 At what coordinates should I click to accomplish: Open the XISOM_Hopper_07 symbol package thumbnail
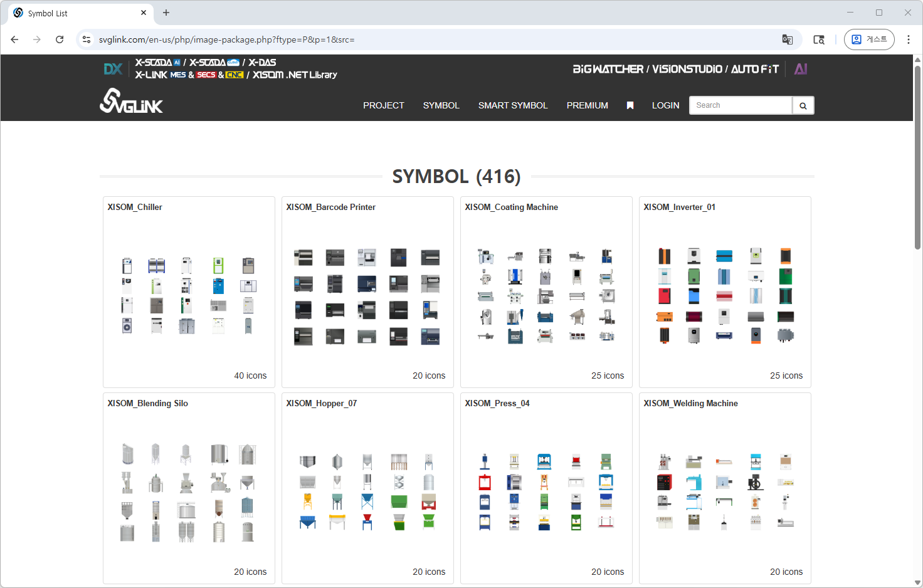(367, 492)
